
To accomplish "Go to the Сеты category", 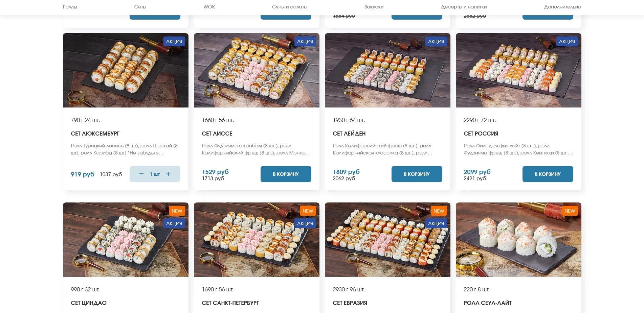I will [x=140, y=7].
